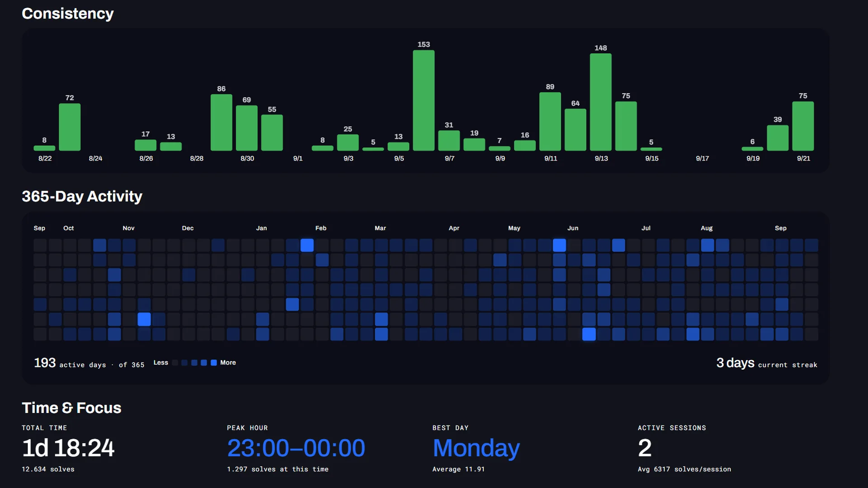The width and height of the screenshot is (868, 488).
Task: Click the 9/13 date axis label
Action: [601, 159]
